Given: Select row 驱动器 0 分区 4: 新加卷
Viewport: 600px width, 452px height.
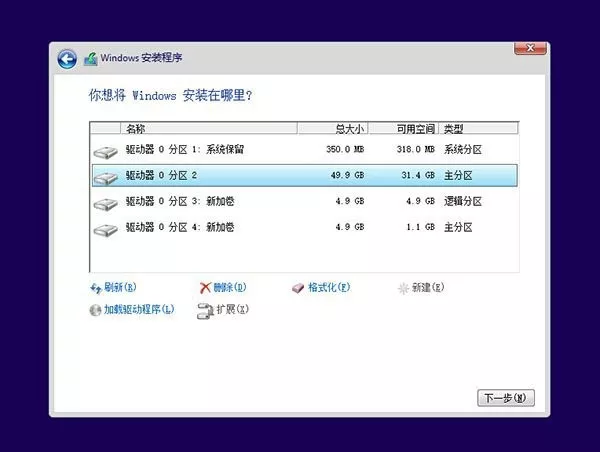Looking at the screenshot, I should [305, 227].
